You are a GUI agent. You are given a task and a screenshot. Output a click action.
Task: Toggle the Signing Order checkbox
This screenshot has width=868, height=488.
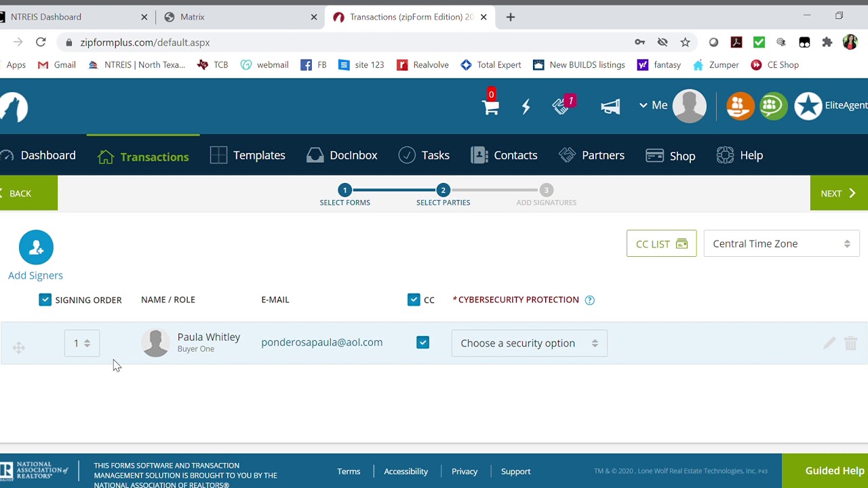click(45, 300)
